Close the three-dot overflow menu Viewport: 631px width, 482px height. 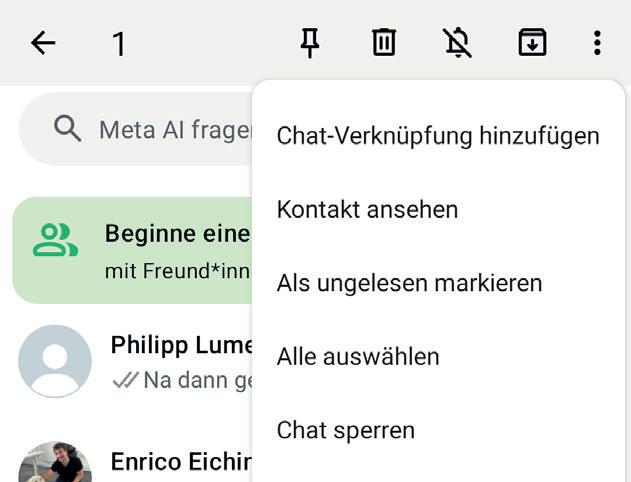[597, 43]
